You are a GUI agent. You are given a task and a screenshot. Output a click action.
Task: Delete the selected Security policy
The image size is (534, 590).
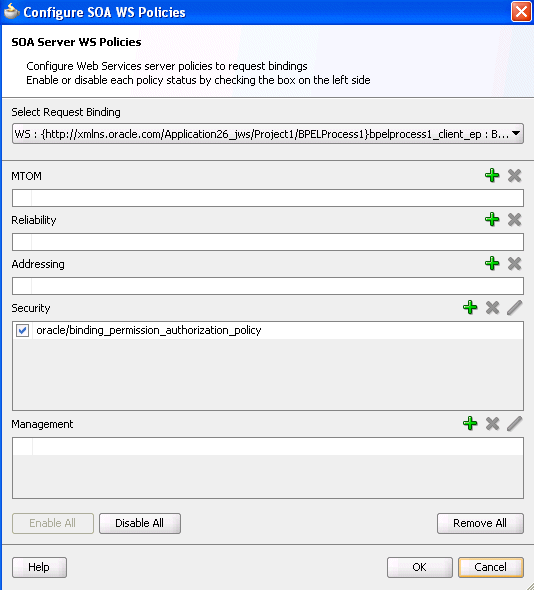[492, 307]
